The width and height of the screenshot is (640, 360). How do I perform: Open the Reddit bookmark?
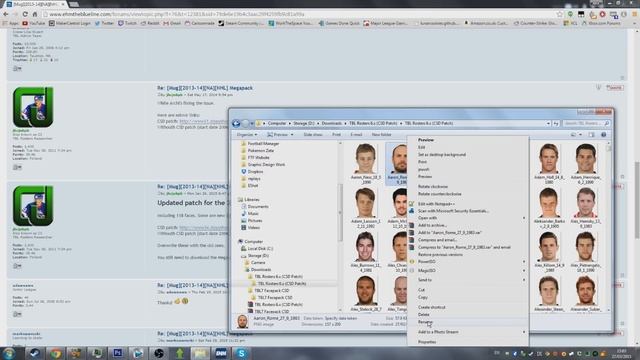click(x=150, y=23)
